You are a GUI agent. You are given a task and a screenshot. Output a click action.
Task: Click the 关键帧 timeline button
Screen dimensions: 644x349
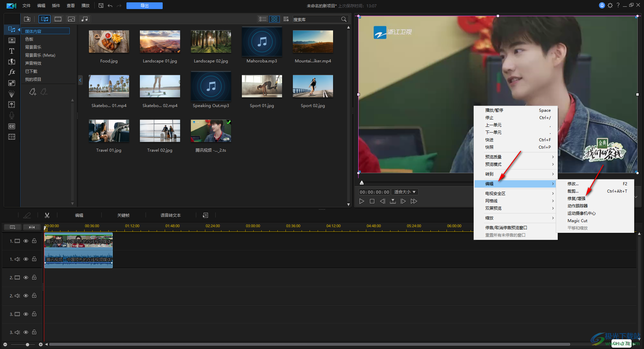(x=123, y=215)
